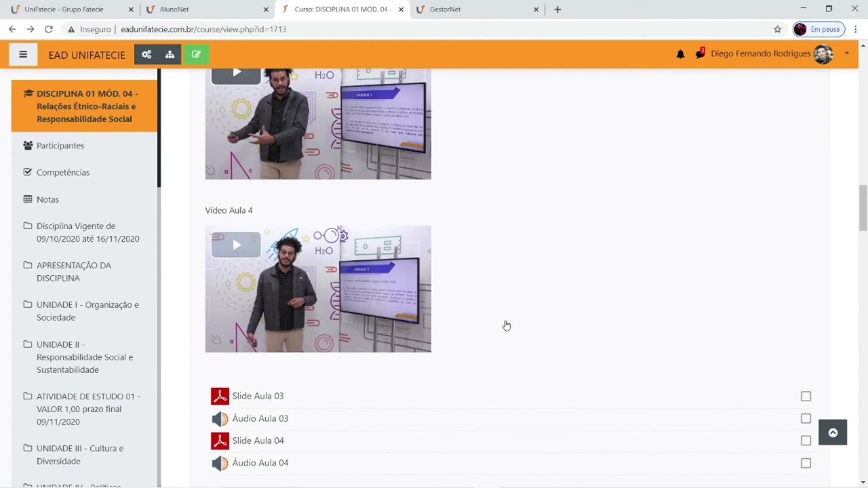This screenshot has width=868, height=488.
Task: Open Slide Aula 03 link
Action: [x=258, y=396]
